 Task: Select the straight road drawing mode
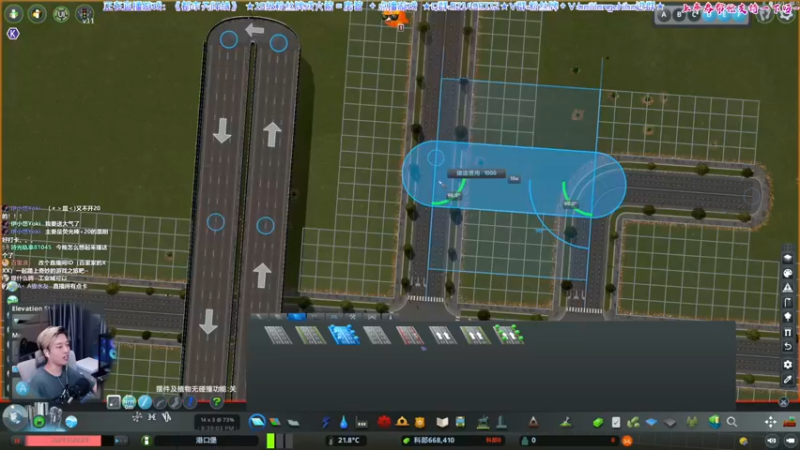point(144,402)
